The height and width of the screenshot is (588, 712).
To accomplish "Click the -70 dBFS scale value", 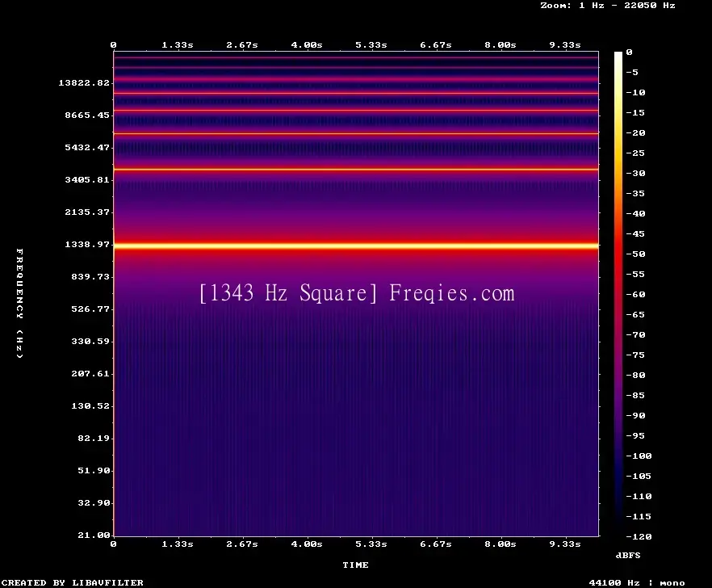I will pyautogui.click(x=635, y=335).
